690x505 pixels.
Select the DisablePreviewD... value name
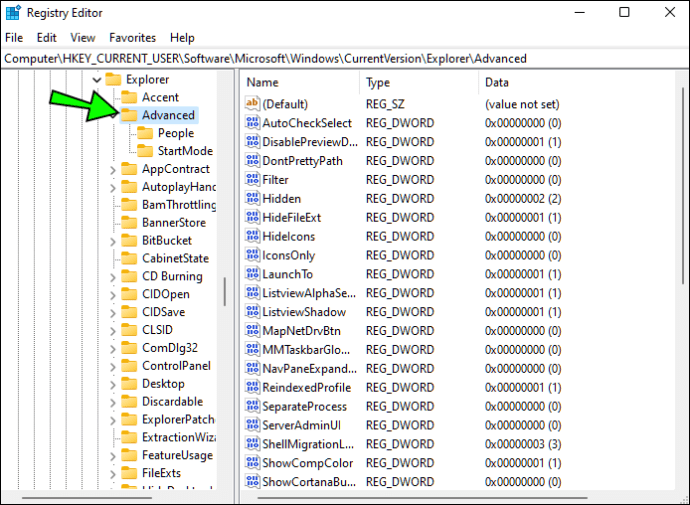310,142
